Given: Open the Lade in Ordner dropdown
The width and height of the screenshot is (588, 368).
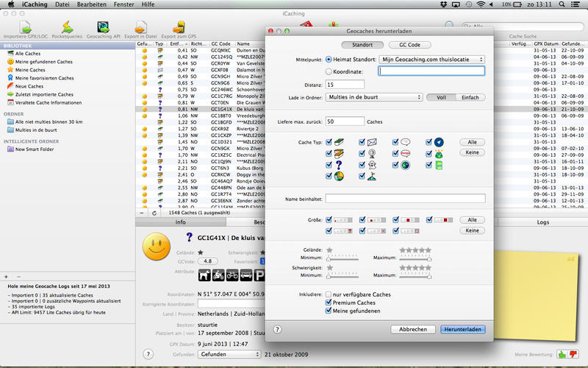Looking at the screenshot, I should [x=374, y=97].
